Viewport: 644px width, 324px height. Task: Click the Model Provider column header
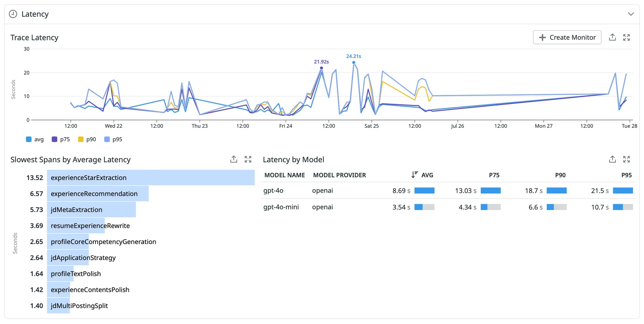tap(339, 175)
